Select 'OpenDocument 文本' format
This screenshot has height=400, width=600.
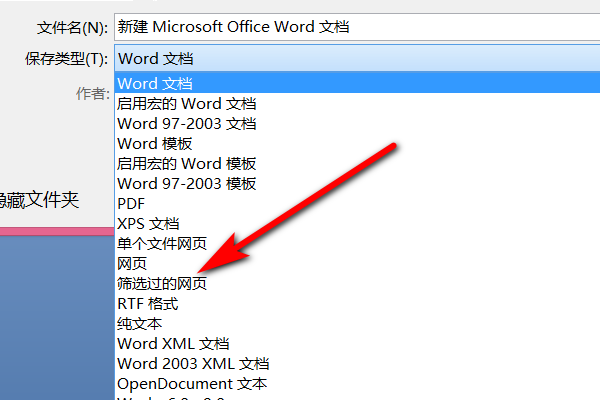(357, 384)
